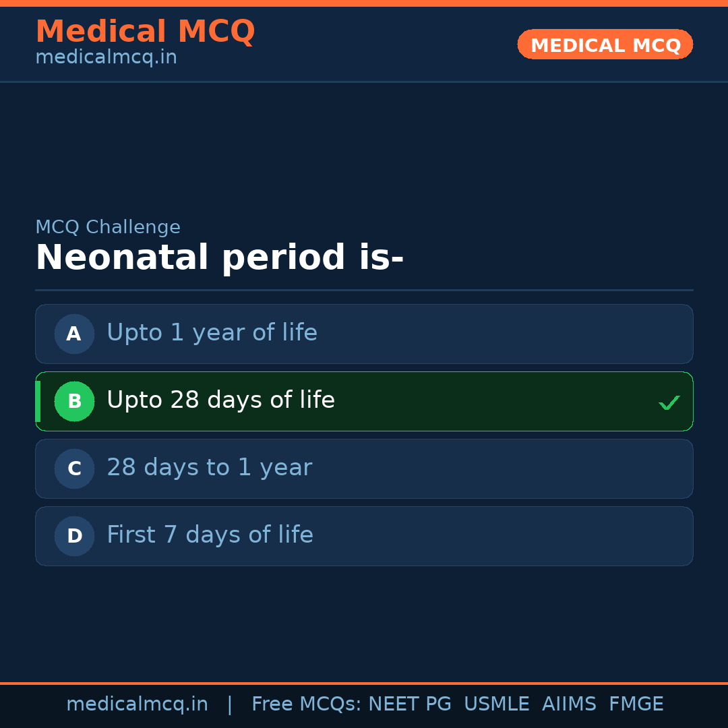This screenshot has height=728, width=728.
Task: Click the AIIMS label in footer
Action: pos(570,704)
